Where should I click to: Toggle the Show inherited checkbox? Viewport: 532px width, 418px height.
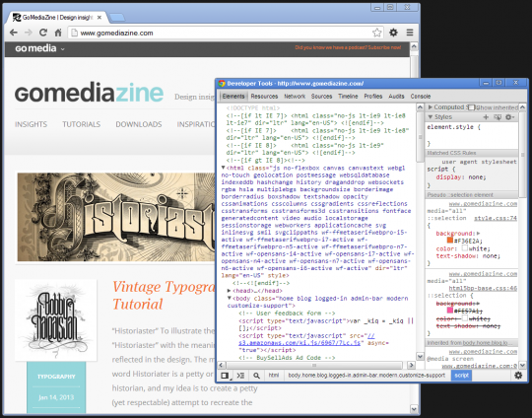[471, 107]
